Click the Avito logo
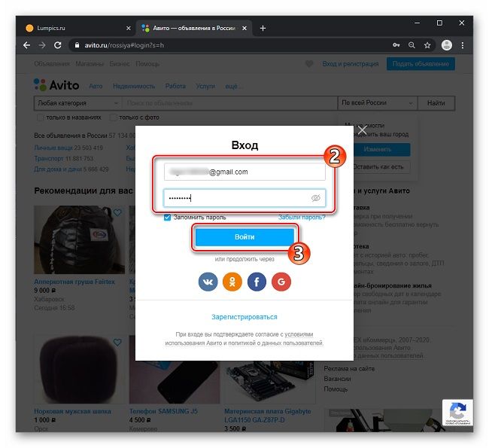 point(56,85)
